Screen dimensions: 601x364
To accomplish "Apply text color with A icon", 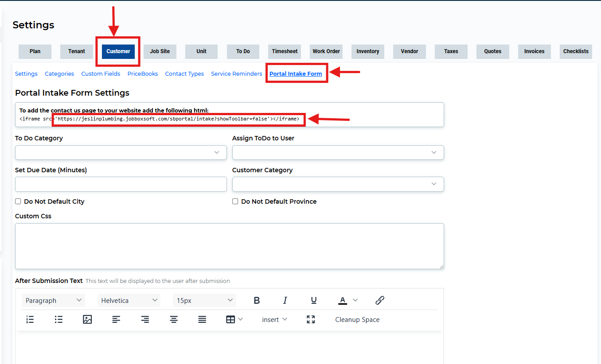I will (x=343, y=300).
